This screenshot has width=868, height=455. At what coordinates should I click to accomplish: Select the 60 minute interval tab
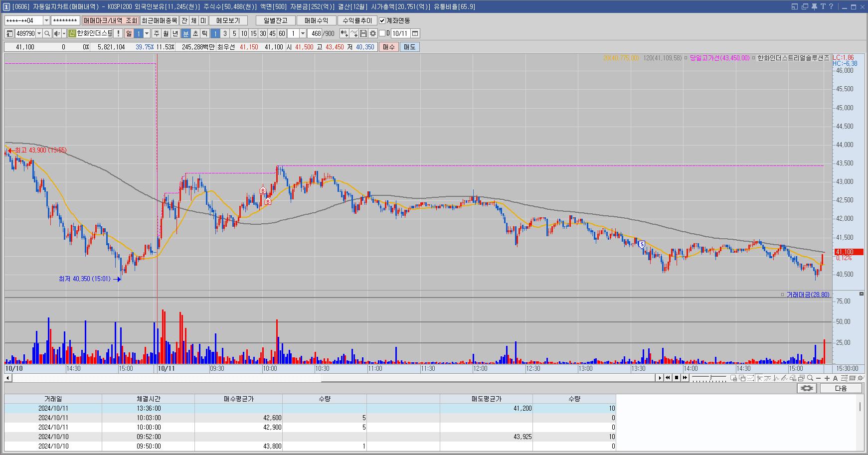[x=282, y=33]
